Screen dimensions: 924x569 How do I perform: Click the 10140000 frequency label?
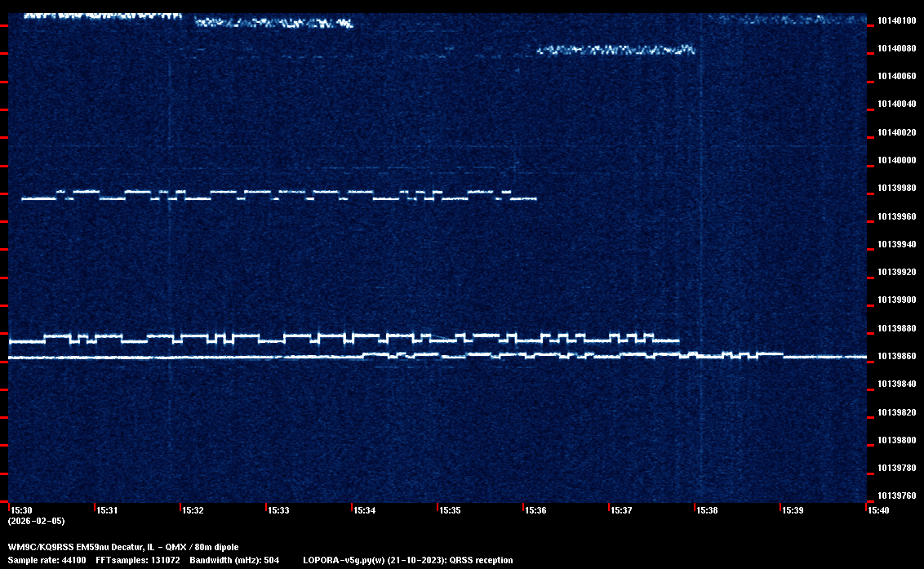coord(896,161)
